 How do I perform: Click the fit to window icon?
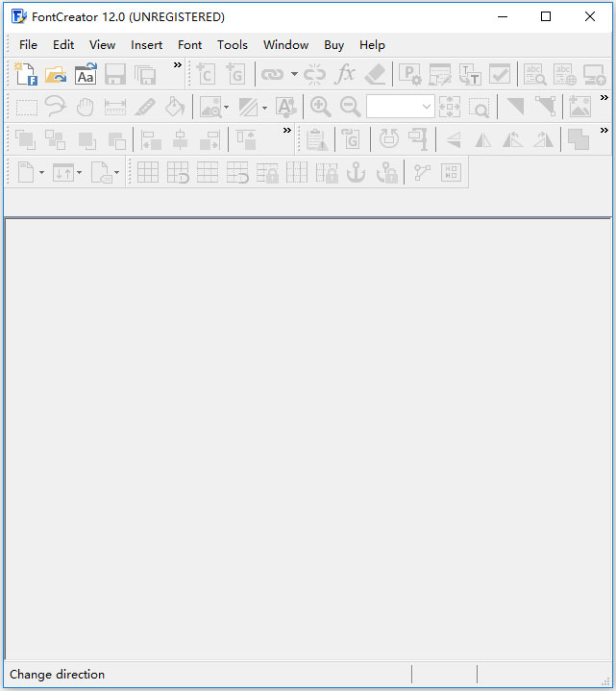coord(450,107)
